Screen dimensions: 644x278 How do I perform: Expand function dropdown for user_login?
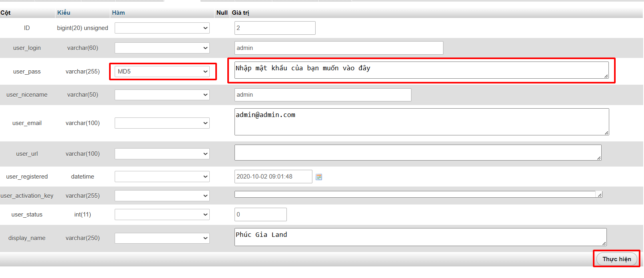[x=162, y=48]
